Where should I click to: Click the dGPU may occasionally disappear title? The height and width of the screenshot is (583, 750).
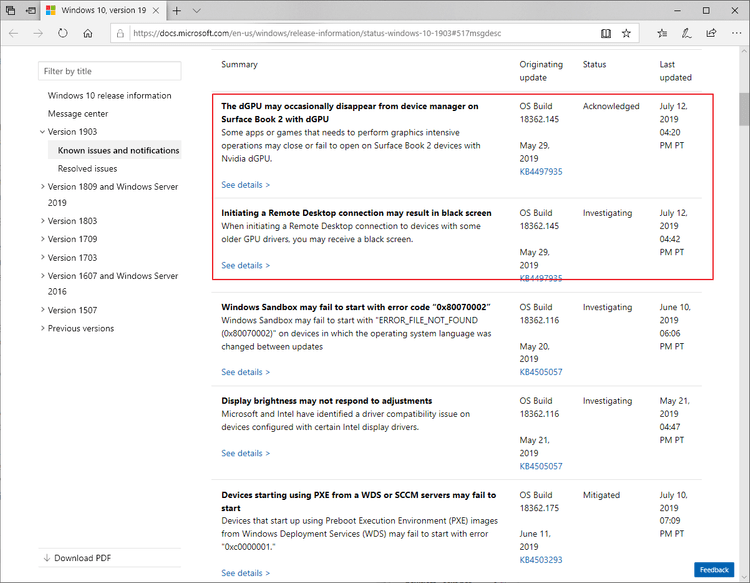click(x=350, y=113)
